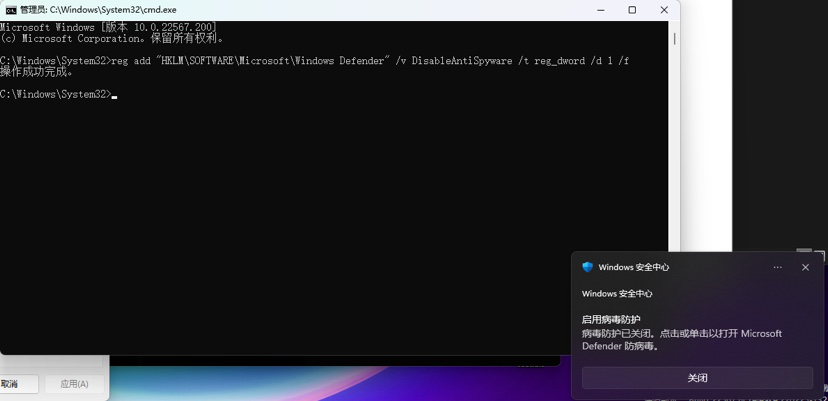Maximize the cmd.exe window

[x=632, y=10]
